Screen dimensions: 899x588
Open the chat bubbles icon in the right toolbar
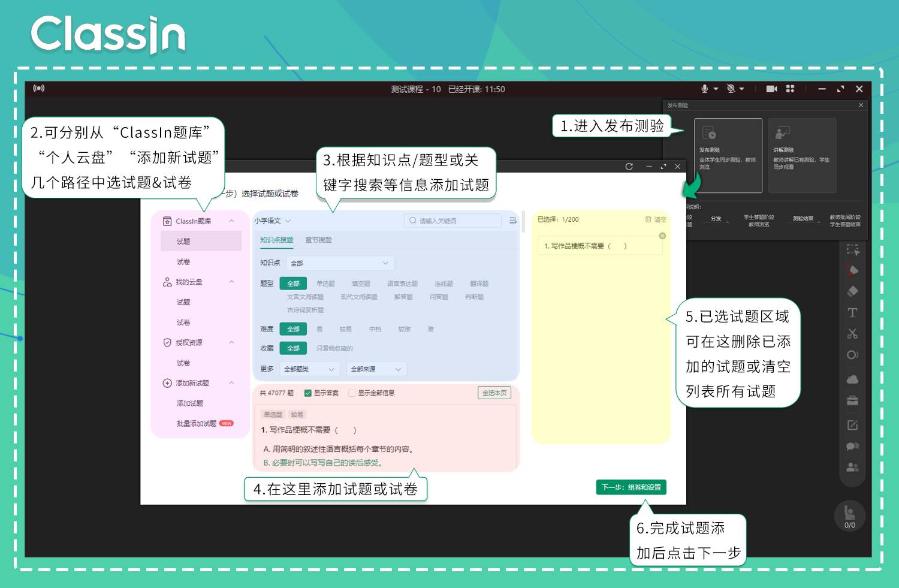852,446
